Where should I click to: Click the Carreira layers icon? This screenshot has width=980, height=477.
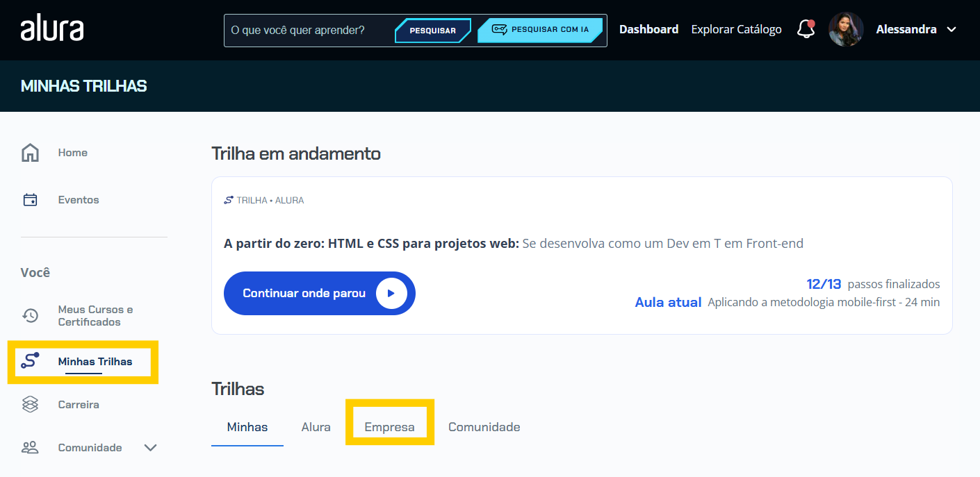pyautogui.click(x=30, y=404)
